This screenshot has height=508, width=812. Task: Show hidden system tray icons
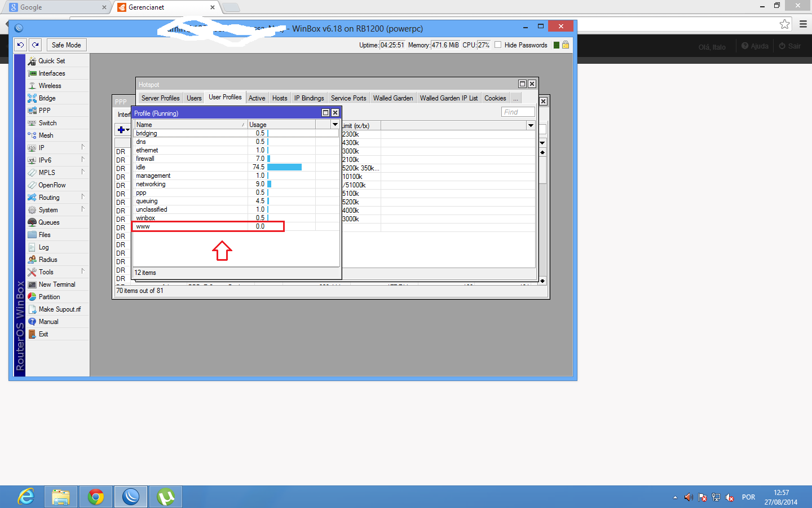(675, 497)
